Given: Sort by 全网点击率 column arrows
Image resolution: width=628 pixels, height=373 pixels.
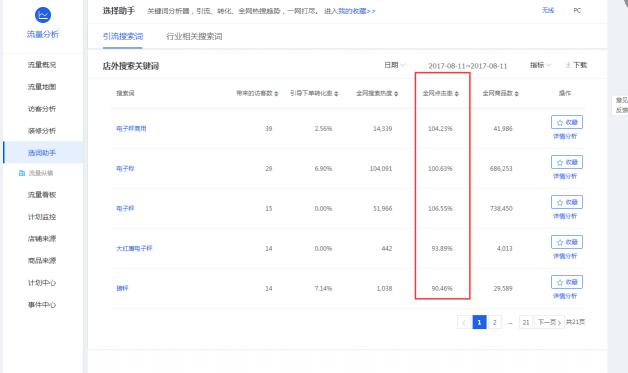Looking at the screenshot, I should point(457,94).
